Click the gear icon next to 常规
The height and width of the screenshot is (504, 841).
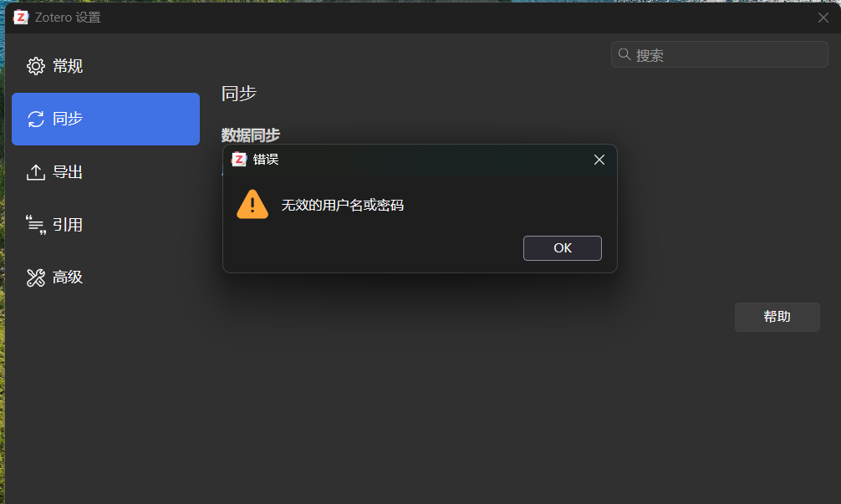click(36, 66)
